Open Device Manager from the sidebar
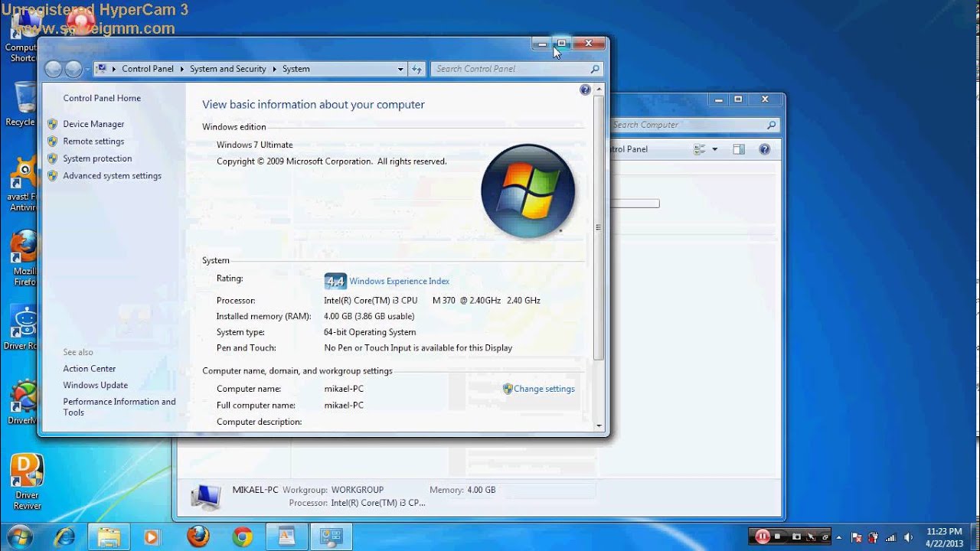The width and height of the screenshot is (980, 551). (93, 124)
